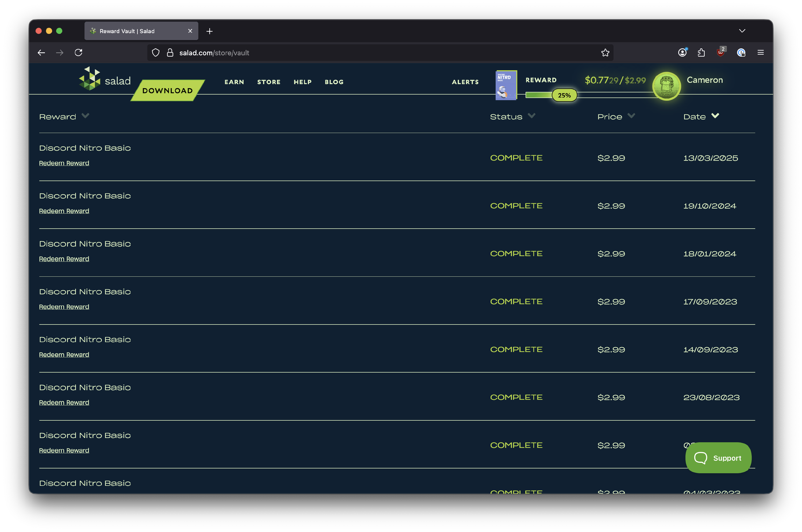Click the uBlock Origin shield icon
The height and width of the screenshot is (532, 802).
720,53
